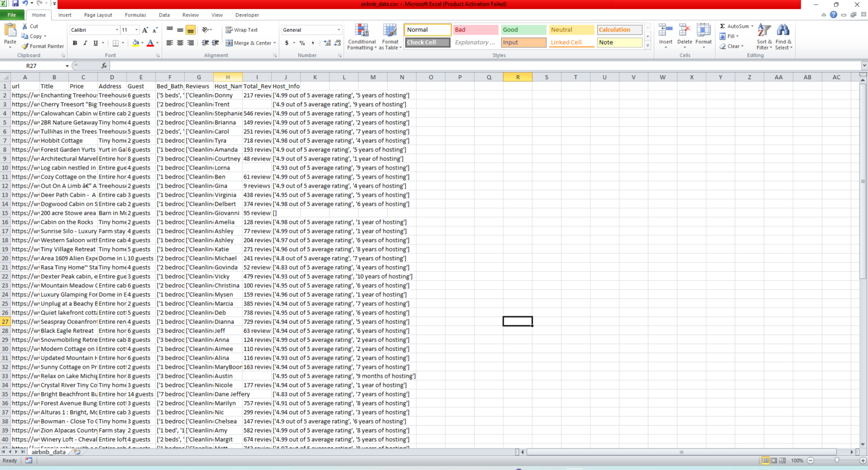Toggle bold formatting
Screen dimensions: 868x470
74,42
